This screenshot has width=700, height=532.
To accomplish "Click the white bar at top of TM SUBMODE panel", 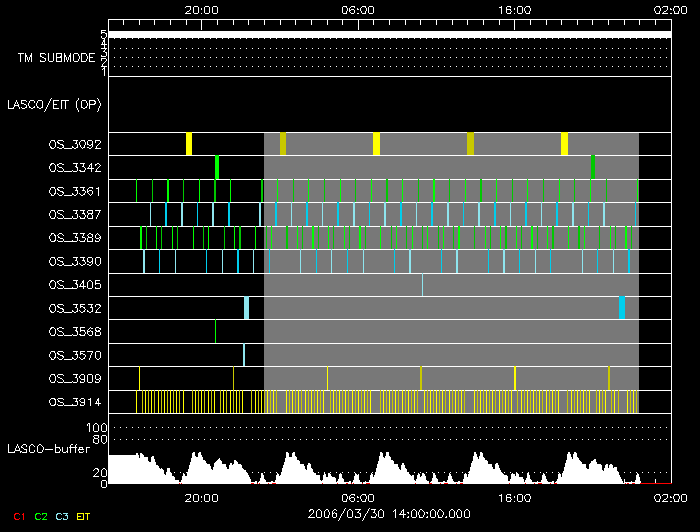I will pos(388,35).
